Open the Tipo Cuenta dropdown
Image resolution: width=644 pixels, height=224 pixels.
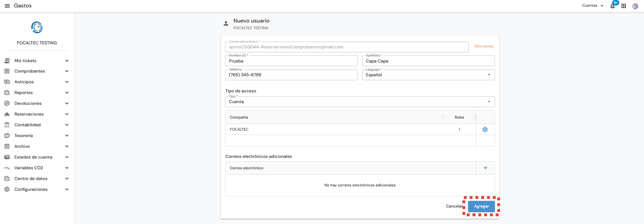(x=360, y=102)
